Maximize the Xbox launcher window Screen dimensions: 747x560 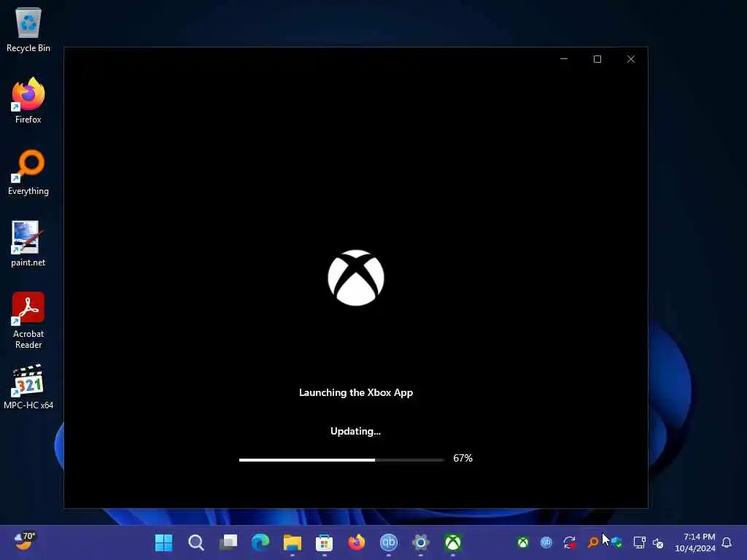(597, 59)
